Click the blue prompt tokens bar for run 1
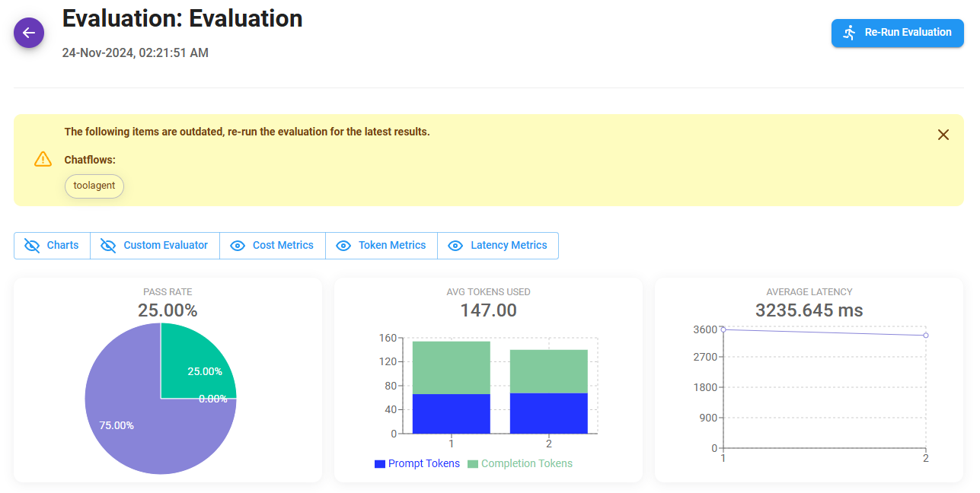Image resolution: width=980 pixels, height=493 pixels. point(451,414)
